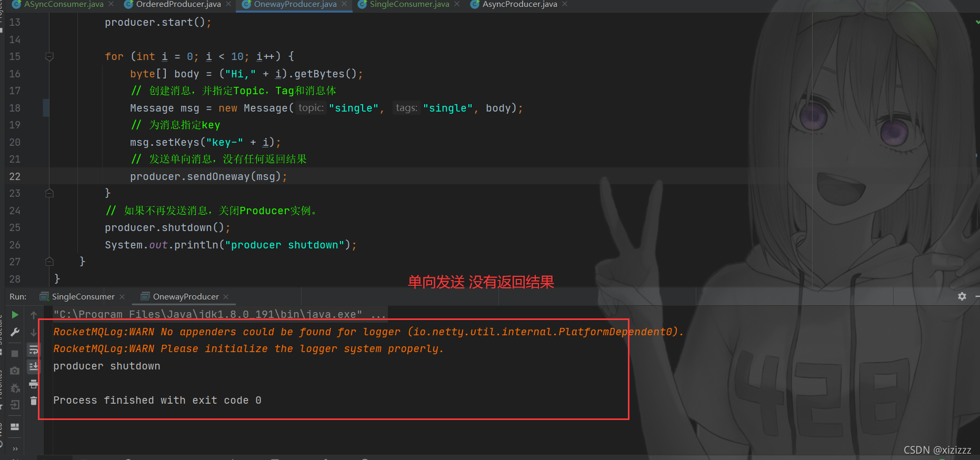Click the producer.shutdown() code line

[167, 228]
